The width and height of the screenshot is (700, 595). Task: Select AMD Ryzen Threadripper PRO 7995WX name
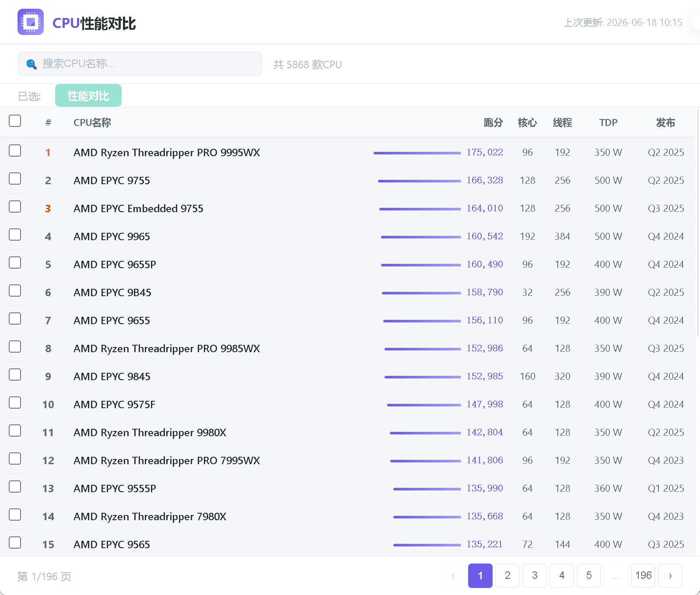tap(167, 461)
